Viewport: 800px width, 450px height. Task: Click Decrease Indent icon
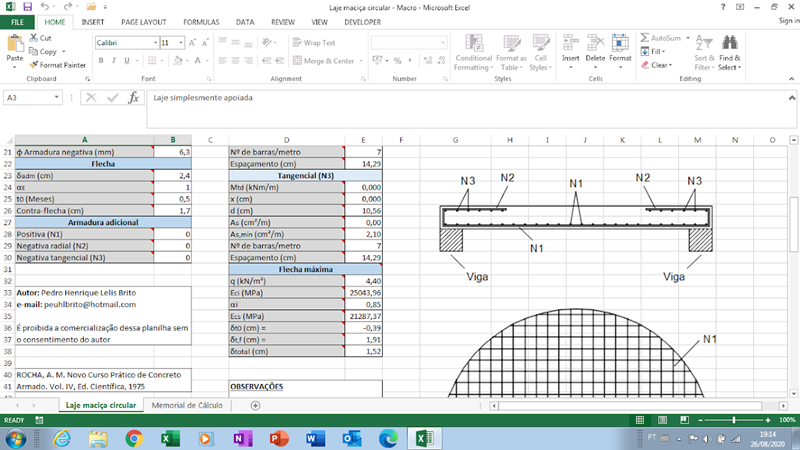click(x=266, y=61)
